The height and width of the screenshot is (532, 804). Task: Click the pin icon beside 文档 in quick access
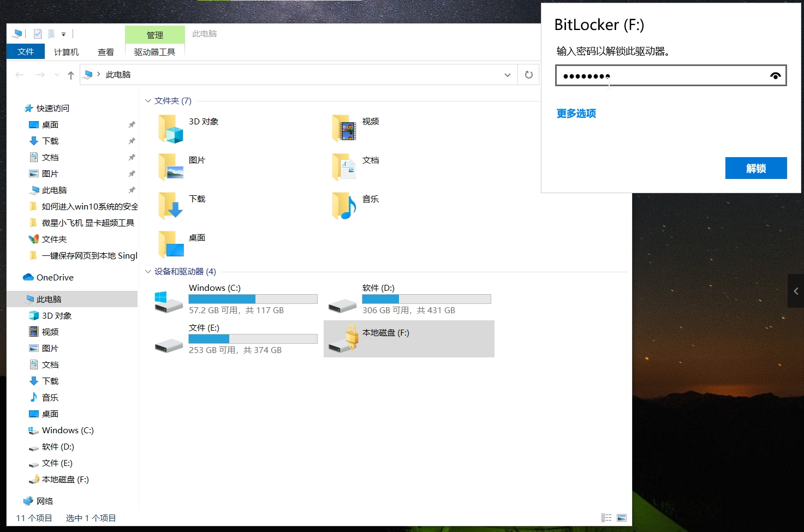pyautogui.click(x=132, y=157)
